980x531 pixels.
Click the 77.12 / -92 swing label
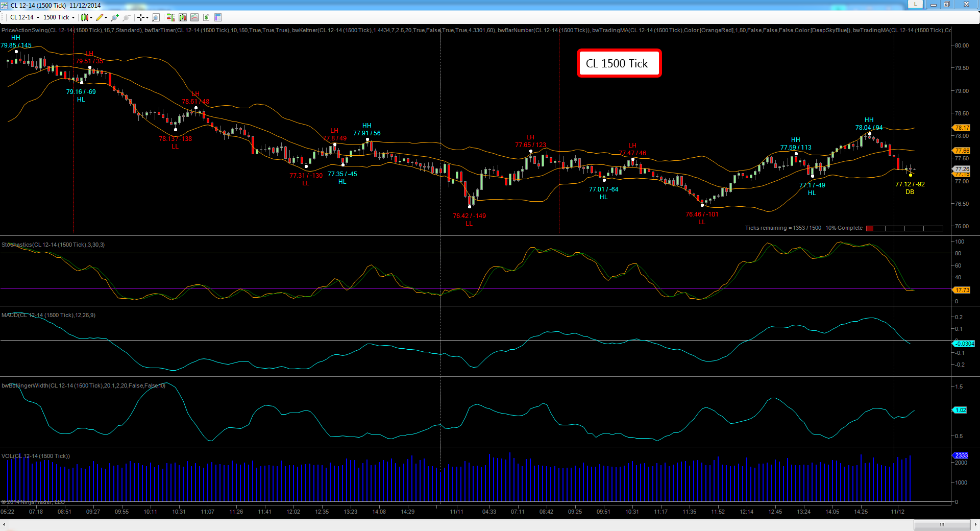click(910, 184)
